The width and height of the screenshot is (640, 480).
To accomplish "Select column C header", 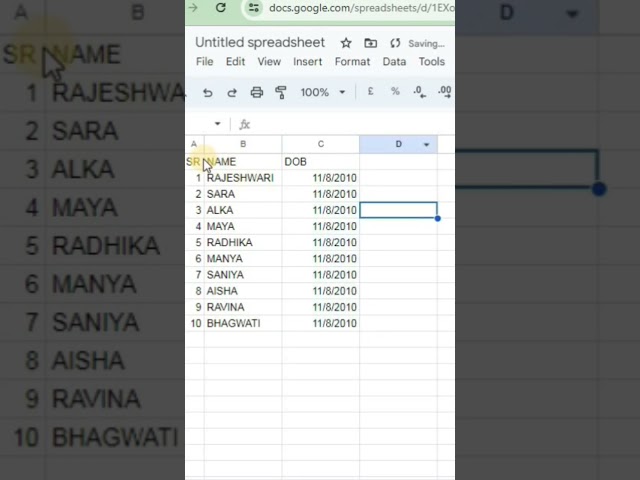I will click(320, 144).
